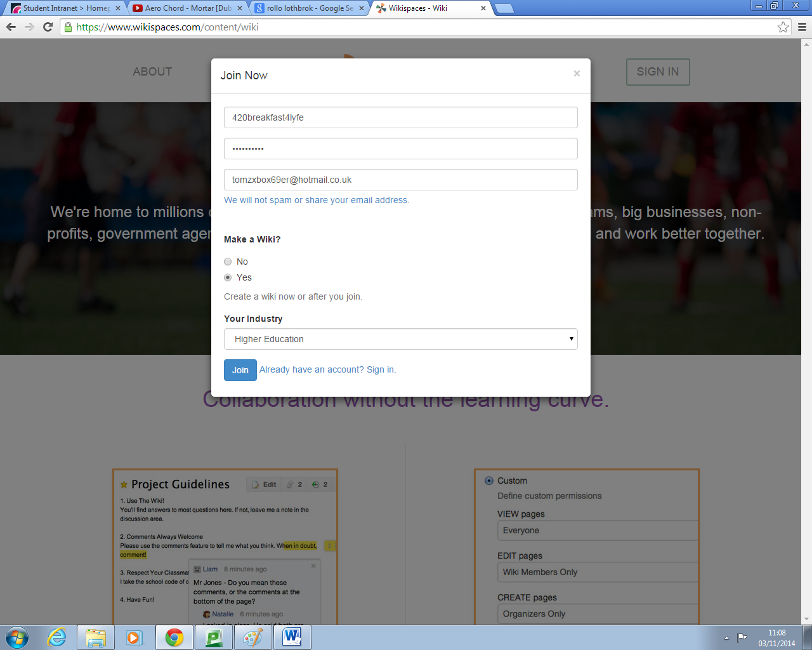Open the Your Industry dropdown
This screenshot has width=812, height=650.
coord(401,339)
